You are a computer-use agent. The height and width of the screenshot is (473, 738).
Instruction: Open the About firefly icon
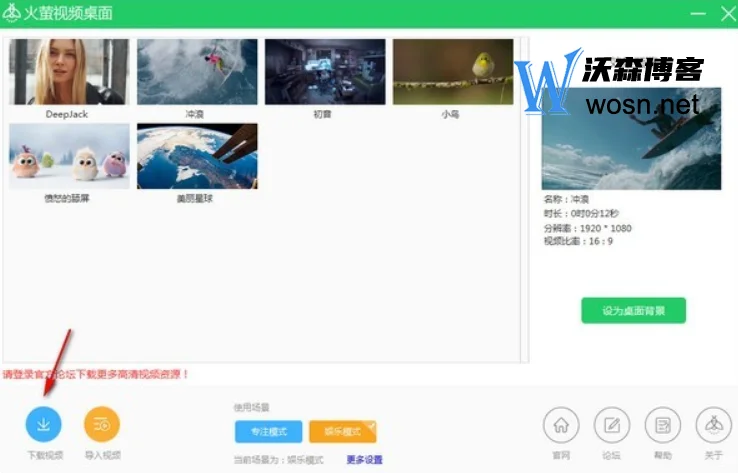click(714, 425)
